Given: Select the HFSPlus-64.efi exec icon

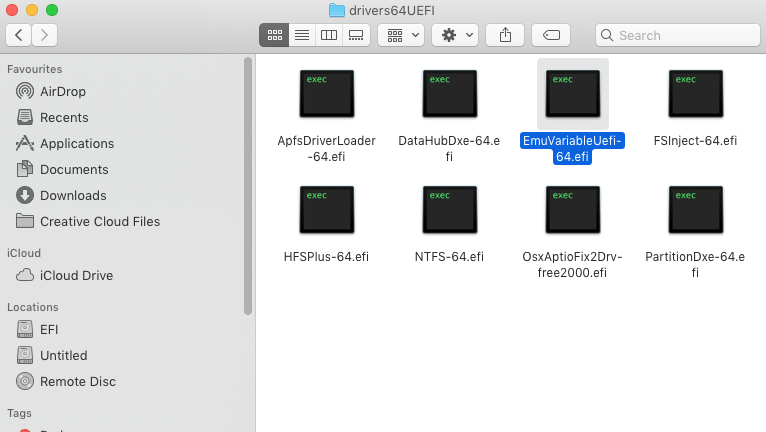Looking at the screenshot, I should [327, 210].
